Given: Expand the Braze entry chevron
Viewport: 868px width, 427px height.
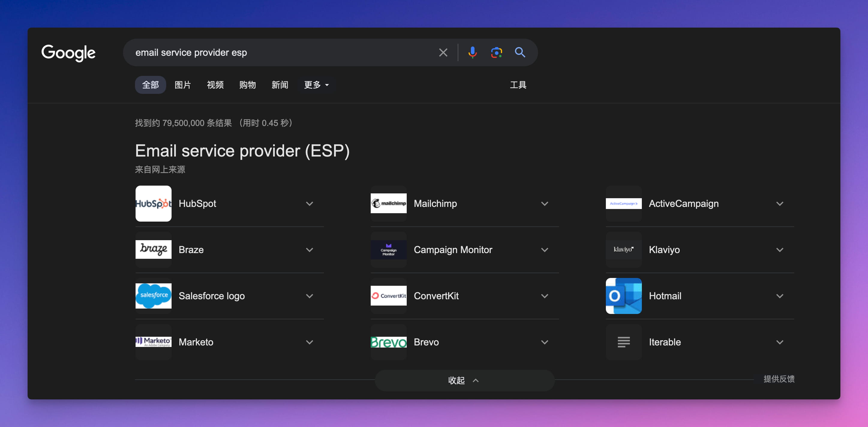Looking at the screenshot, I should pyautogui.click(x=309, y=250).
